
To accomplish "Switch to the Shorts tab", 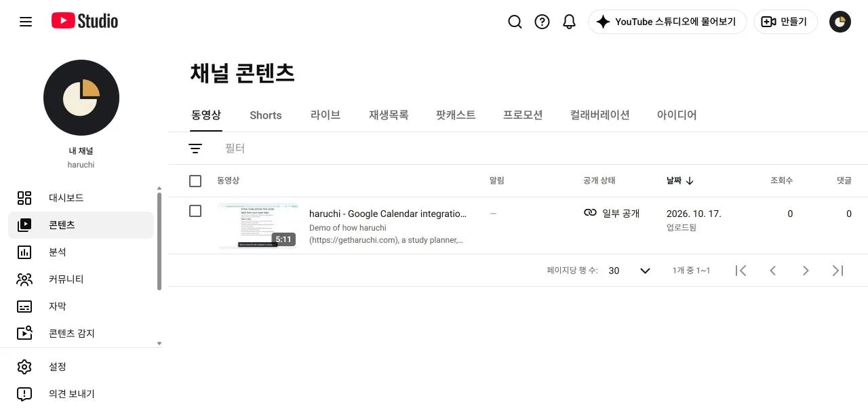I will pos(266,115).
